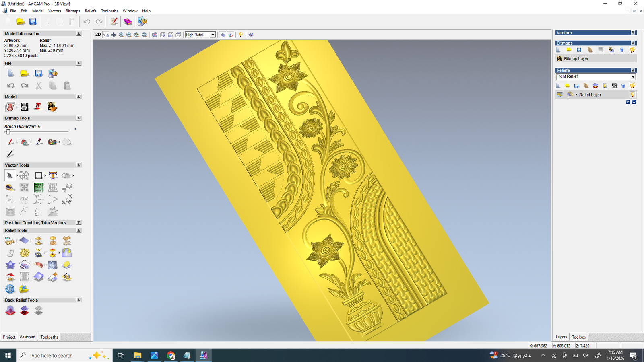
Task: Click the 2D view button
Action: [x=98, y=35]
